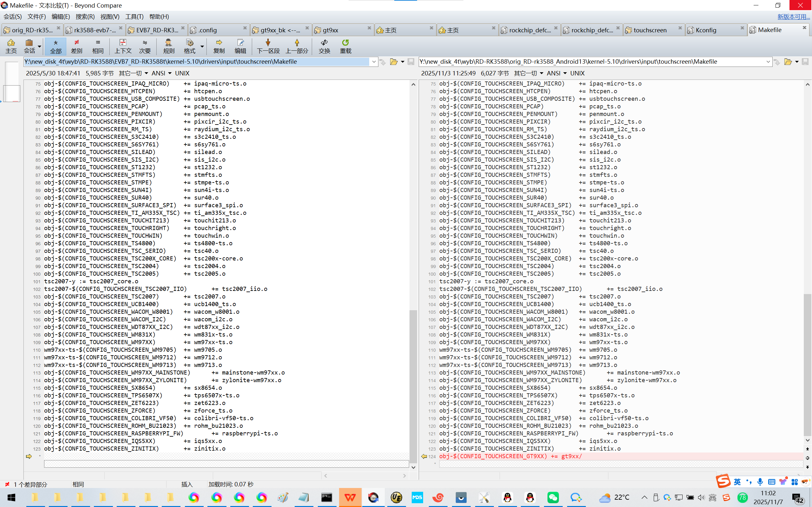
Task: Toggle show Differences (差别) filter
Action: point(76,46)
